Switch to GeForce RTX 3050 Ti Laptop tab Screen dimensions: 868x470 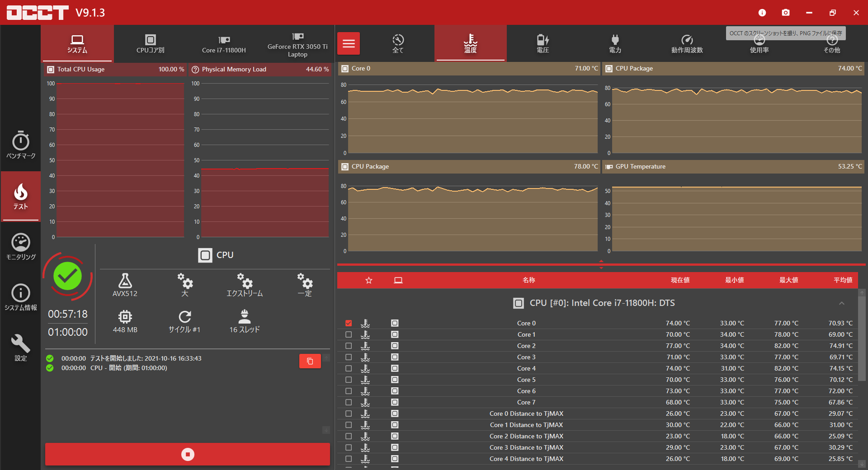[x=297, y=43]
